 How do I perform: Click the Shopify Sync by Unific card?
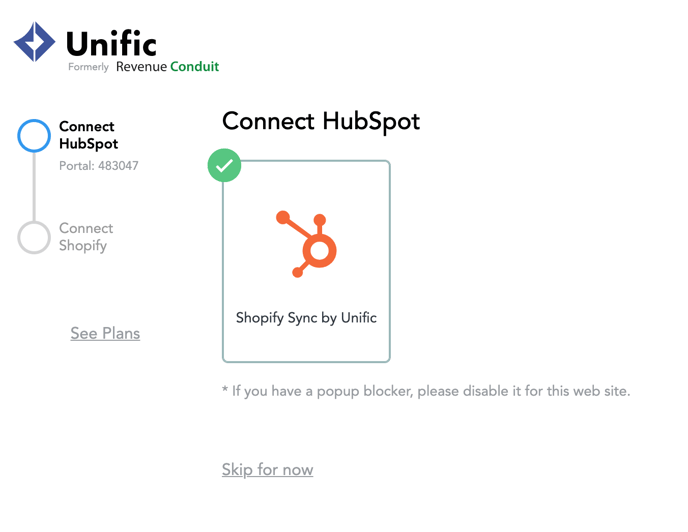tap(306, 262)
